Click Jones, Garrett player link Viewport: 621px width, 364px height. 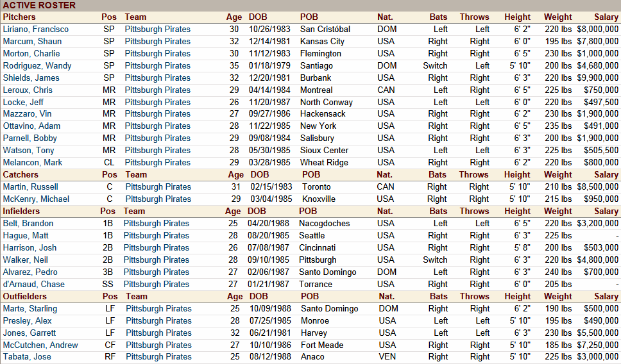[x=30, y=333]
